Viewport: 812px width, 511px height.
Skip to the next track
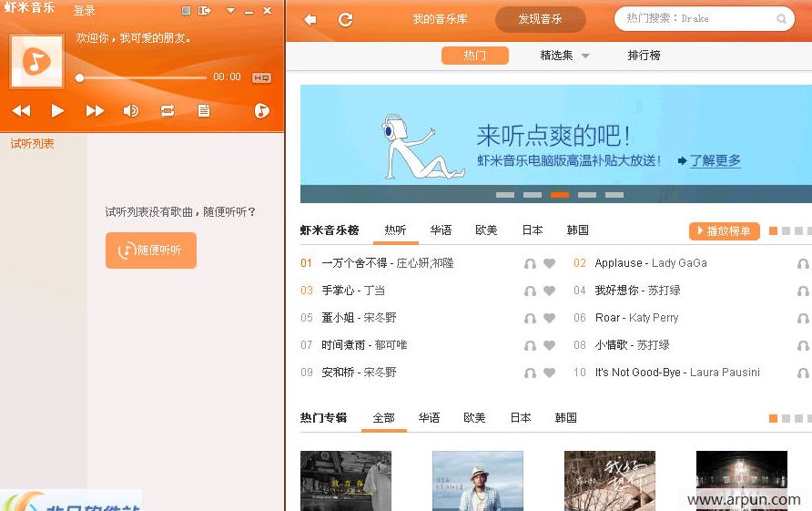[x=95, y=110]
